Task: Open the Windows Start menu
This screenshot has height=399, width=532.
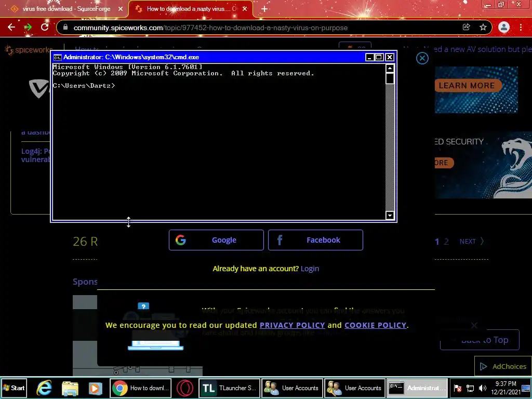Action: [x=14, y=388]
